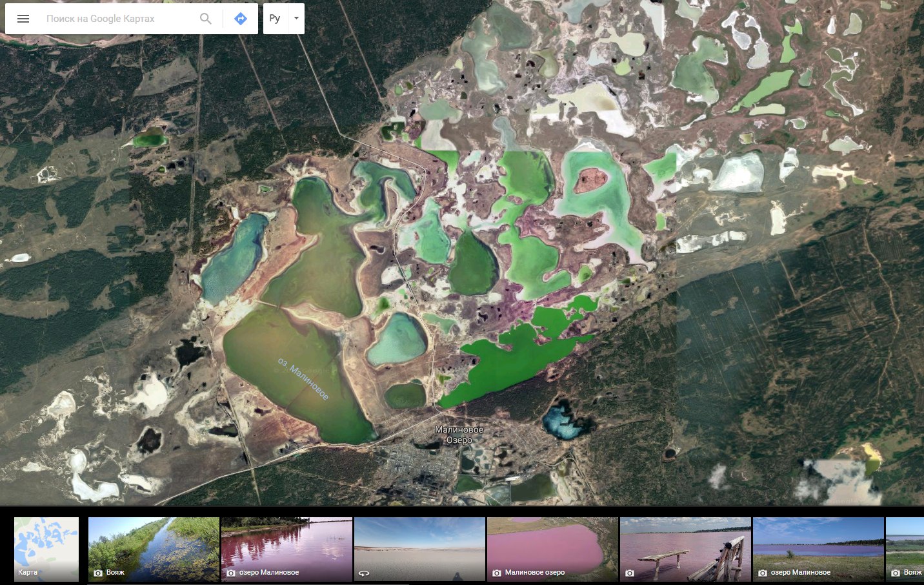Expand the language dropdown arrow
924x585 pixels.
[x=296, y=19]
